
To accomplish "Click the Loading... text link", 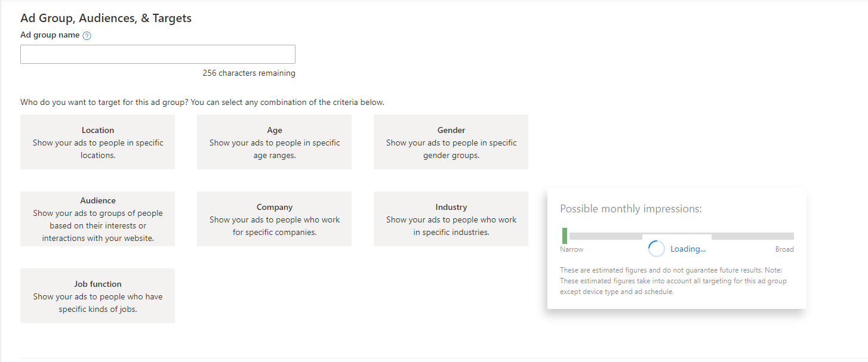I will [x=688, y=249].
